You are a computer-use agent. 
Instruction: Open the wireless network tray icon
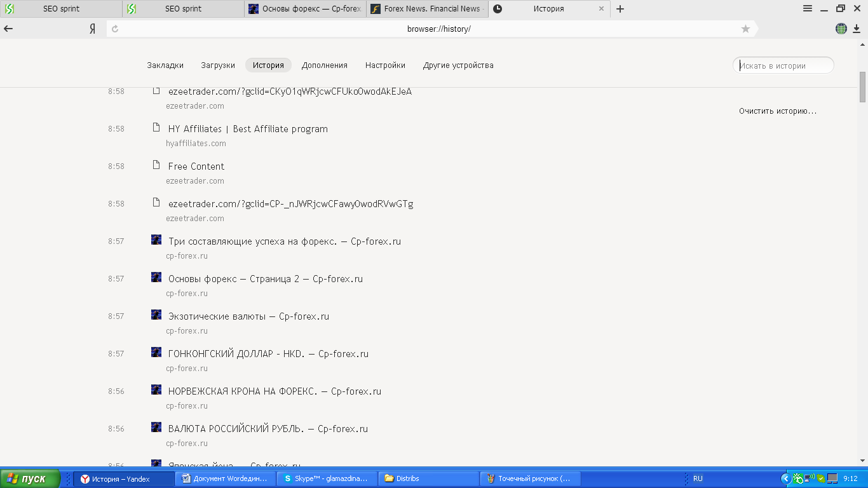click(x=810, y=478)
